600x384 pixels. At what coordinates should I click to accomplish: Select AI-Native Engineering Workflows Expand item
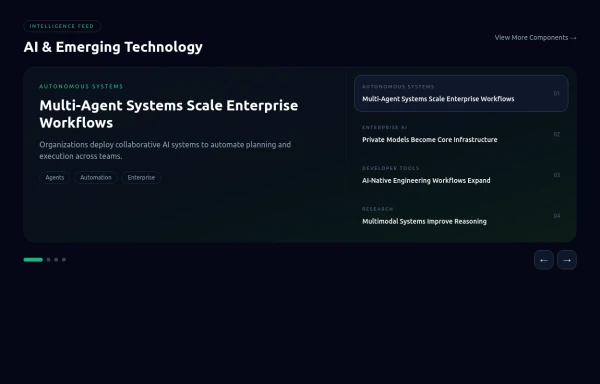coord(461,175)
